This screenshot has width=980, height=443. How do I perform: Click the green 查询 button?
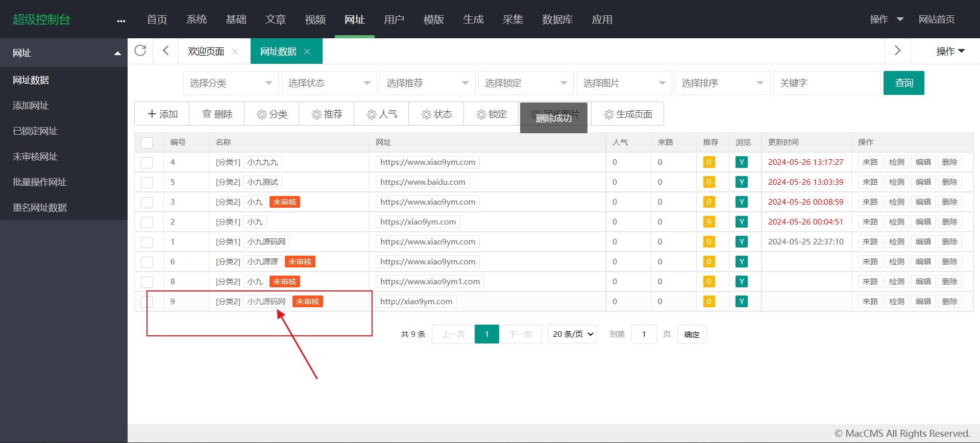click(904, 83)
